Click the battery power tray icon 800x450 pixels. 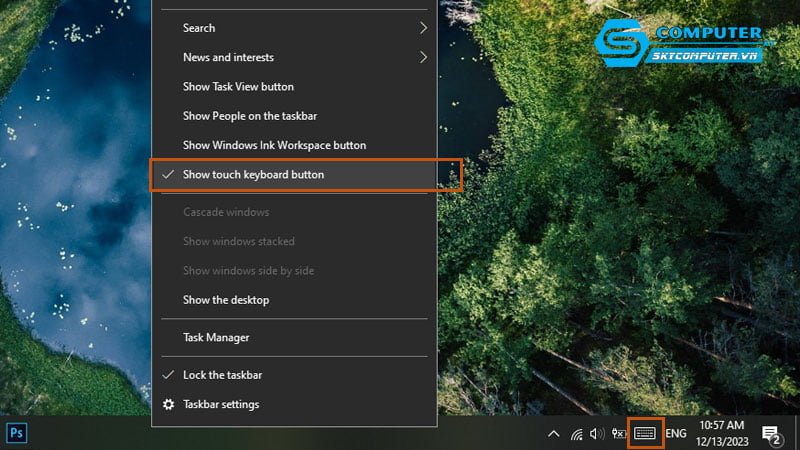pos(618,434)
